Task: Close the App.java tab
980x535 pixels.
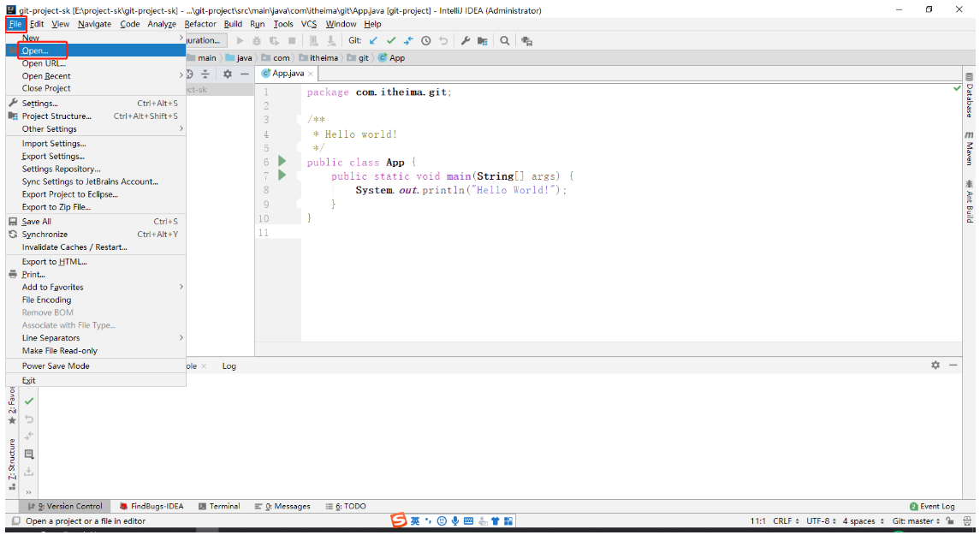Action: click(310, 74)
